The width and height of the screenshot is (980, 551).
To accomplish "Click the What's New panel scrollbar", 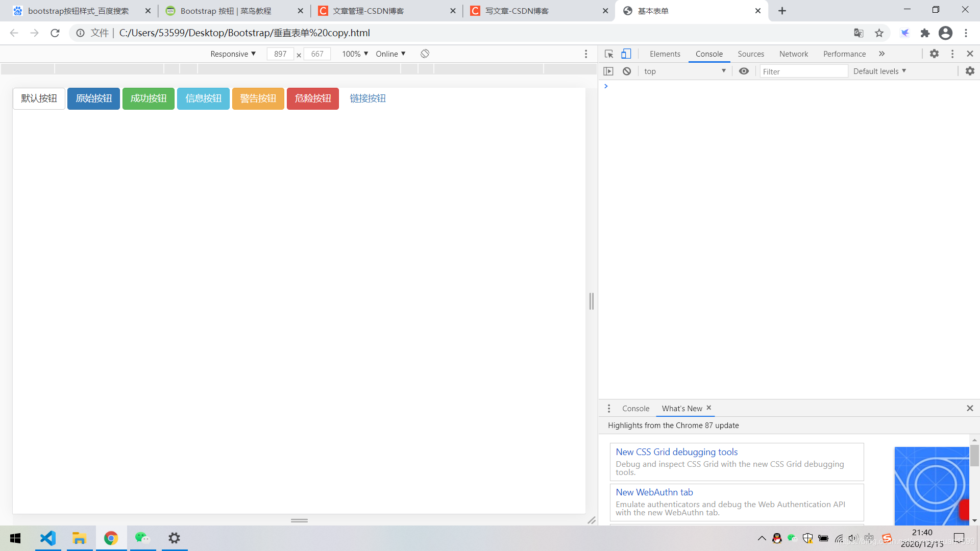I will click(974, 455).
